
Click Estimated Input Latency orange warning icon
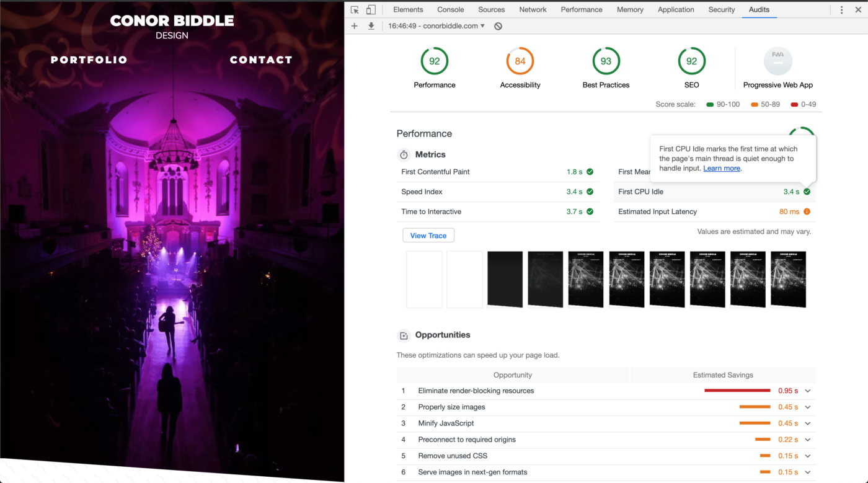tap(807, 211)
